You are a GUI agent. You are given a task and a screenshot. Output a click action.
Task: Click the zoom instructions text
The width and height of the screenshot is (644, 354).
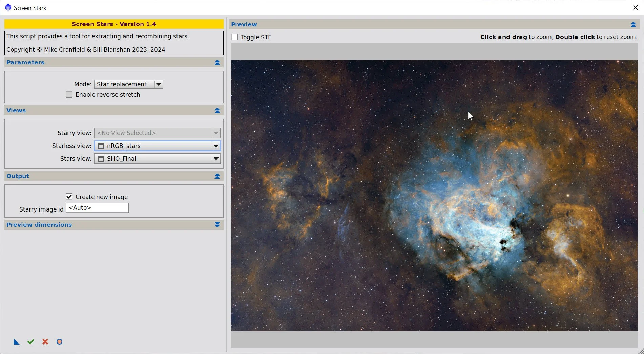click(559, 37)
